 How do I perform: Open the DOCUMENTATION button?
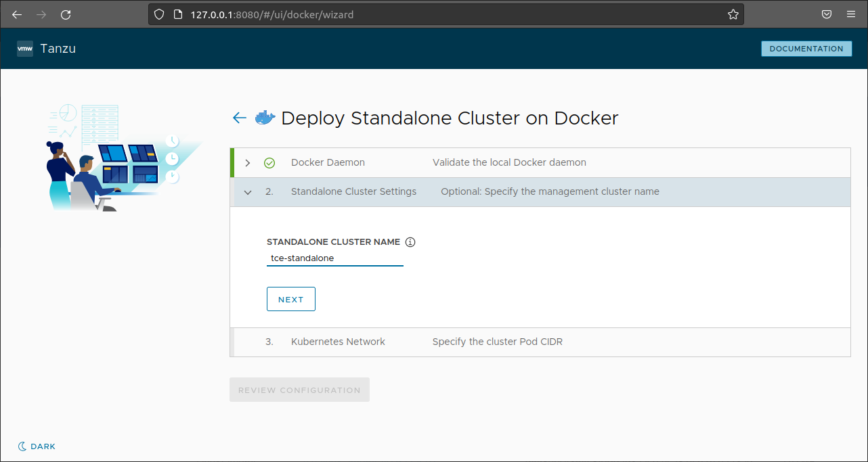[x=806, y=49]
